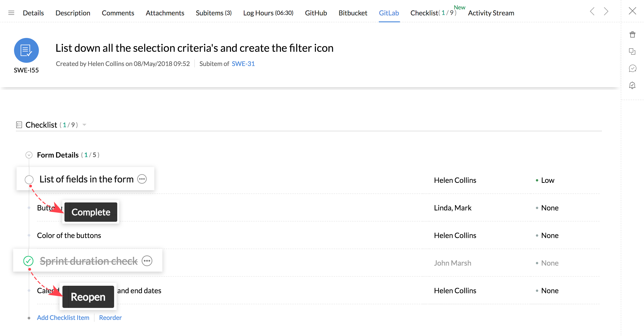Open the Activity Stream tab

click(x=491, y=13)
